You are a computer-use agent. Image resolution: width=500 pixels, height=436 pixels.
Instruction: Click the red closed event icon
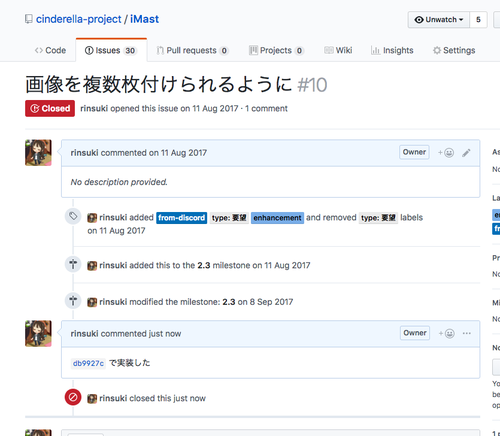click(x=73, y=397)
